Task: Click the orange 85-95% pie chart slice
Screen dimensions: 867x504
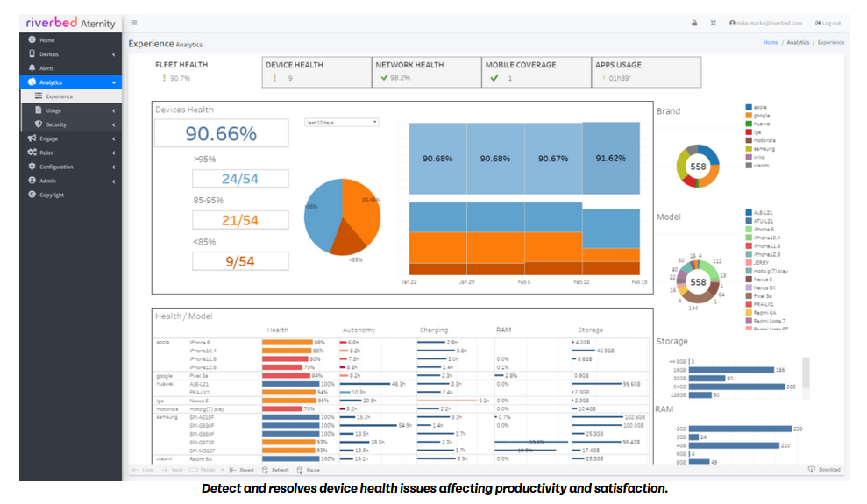Action: click(362, 207)
